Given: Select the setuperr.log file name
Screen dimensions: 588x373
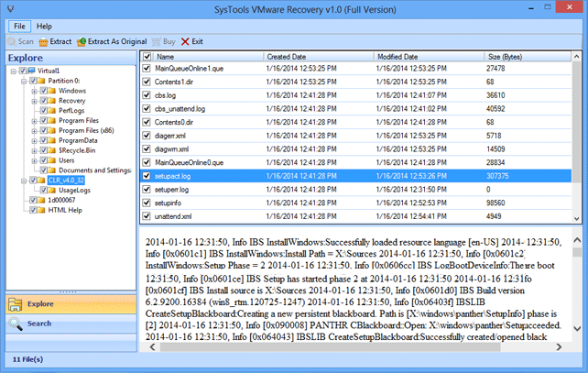Looking at the screenshot, I should click(x=172, y=190).
